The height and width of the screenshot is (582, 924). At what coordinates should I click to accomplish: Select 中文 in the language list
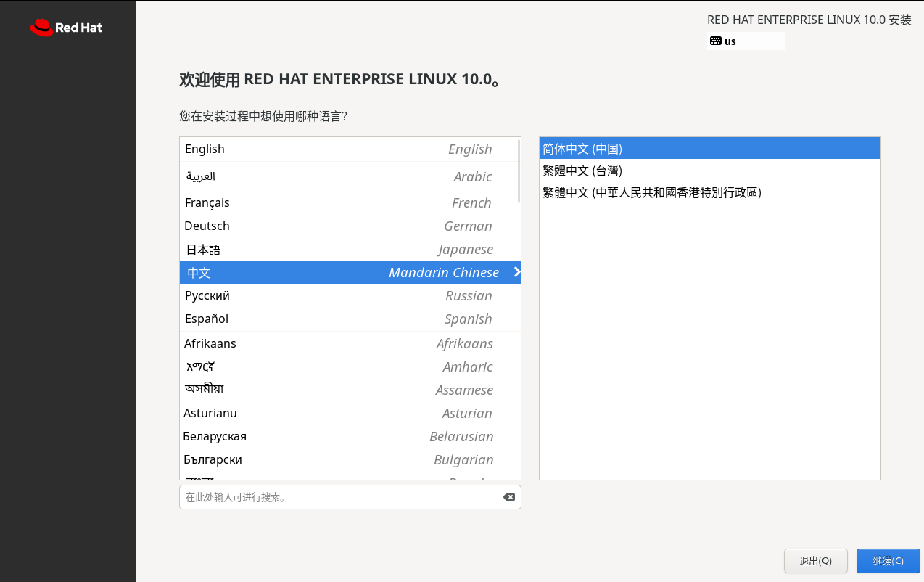[x=350, y=272]
